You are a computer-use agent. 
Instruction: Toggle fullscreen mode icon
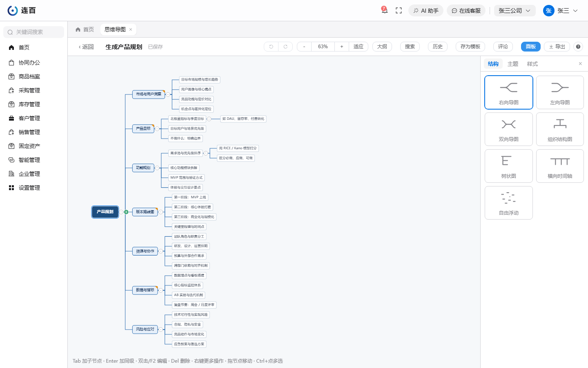pos(399,11)
